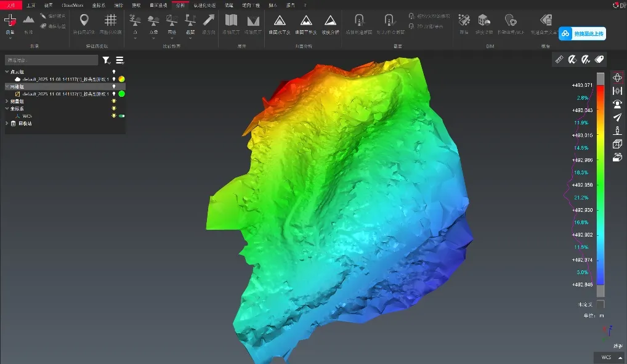This screenshot has height=364, width=627.
Task: Open the filter funnel dropdown
Action: [106, 60]
